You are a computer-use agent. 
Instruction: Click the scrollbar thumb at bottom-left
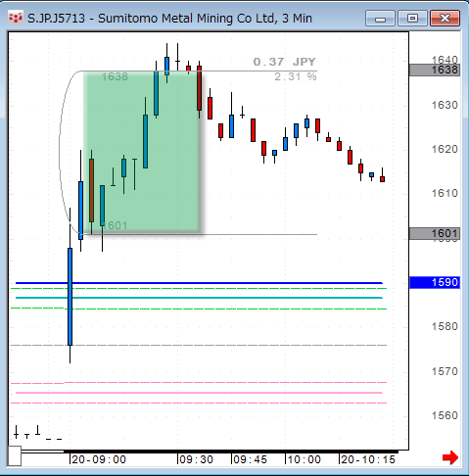click(x=15, y=455)
